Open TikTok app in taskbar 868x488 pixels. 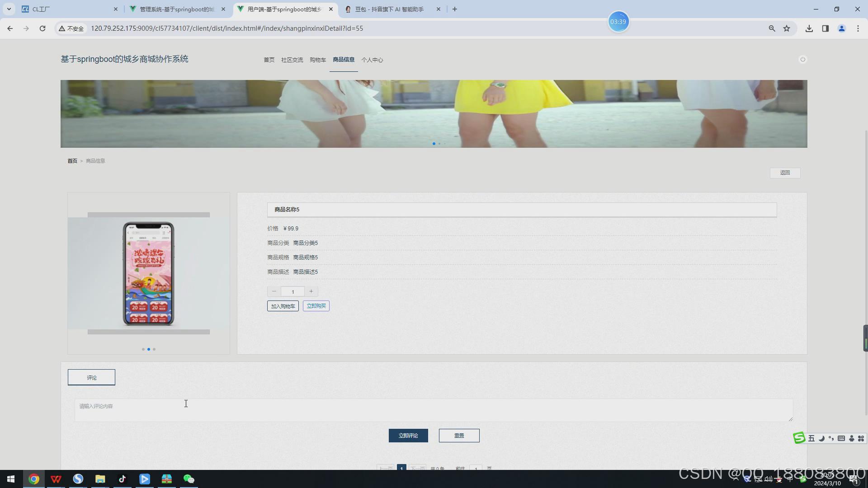pos(122,479)
